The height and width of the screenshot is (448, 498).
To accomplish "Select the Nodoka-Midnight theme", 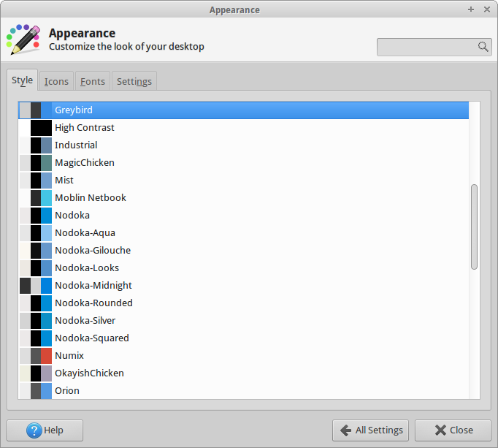I will click(x=244, y=285).
